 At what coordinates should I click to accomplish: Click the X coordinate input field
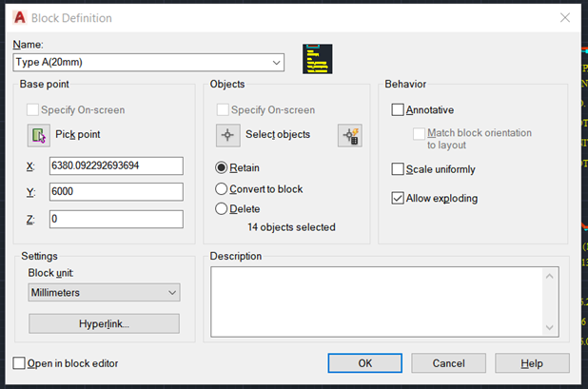(116, 165)
